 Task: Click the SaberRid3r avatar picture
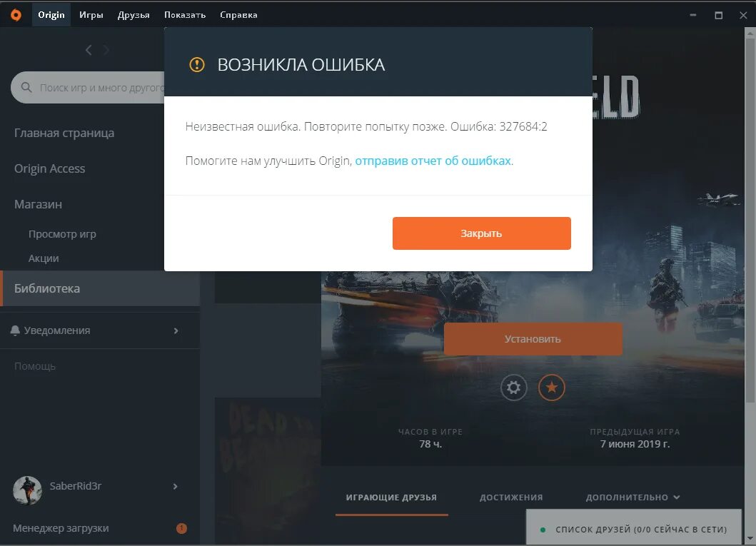coord(27,490)
